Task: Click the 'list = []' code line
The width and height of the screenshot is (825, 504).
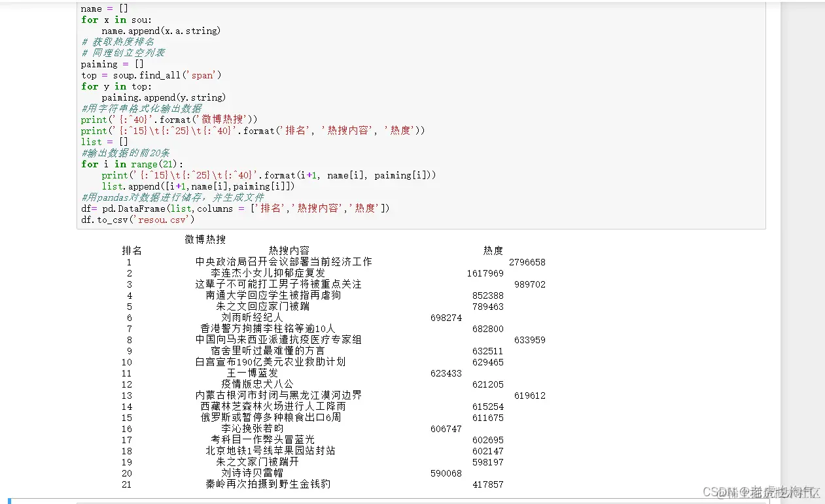Action: pos(105,142)
